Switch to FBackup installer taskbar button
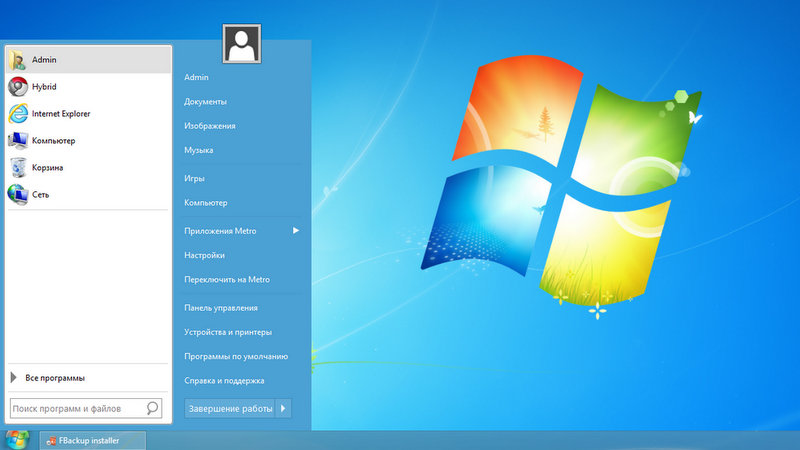Image resolution: width=800 pixels, height=450 pixels. (x=93, y=441)
